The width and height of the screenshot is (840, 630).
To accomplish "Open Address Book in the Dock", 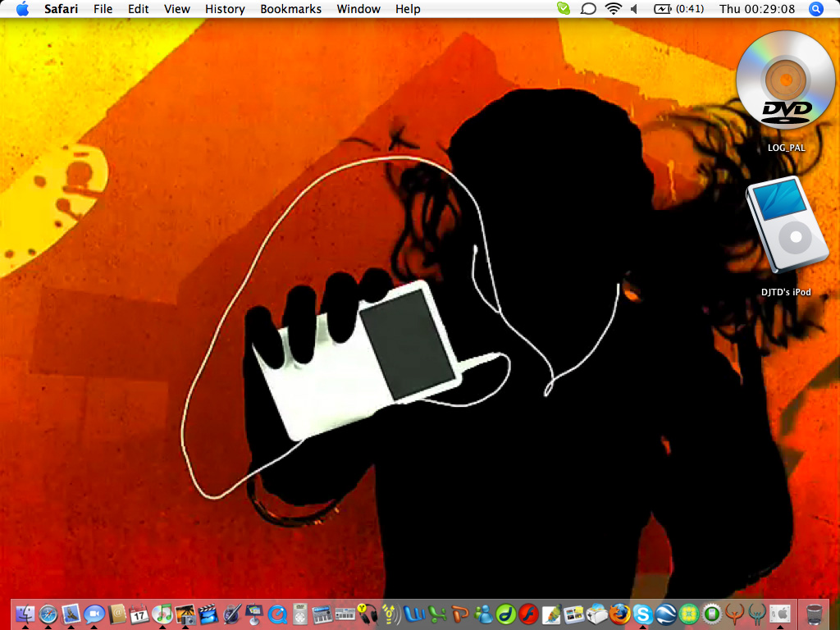I will click(x=116, y=614).
